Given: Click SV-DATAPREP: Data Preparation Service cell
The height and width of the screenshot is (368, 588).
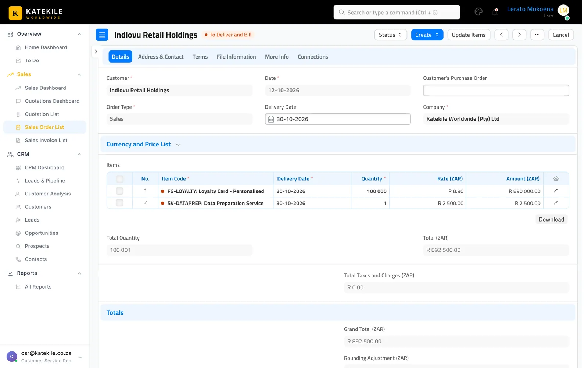Looking at the screenshot, I should (x=216, y=203).
